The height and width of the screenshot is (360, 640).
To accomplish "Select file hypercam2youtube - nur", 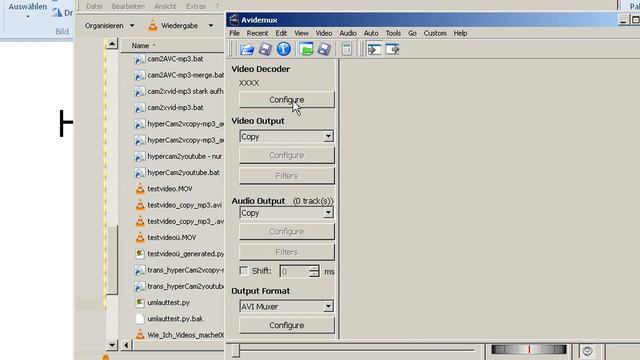I will [x=184, y=156].
